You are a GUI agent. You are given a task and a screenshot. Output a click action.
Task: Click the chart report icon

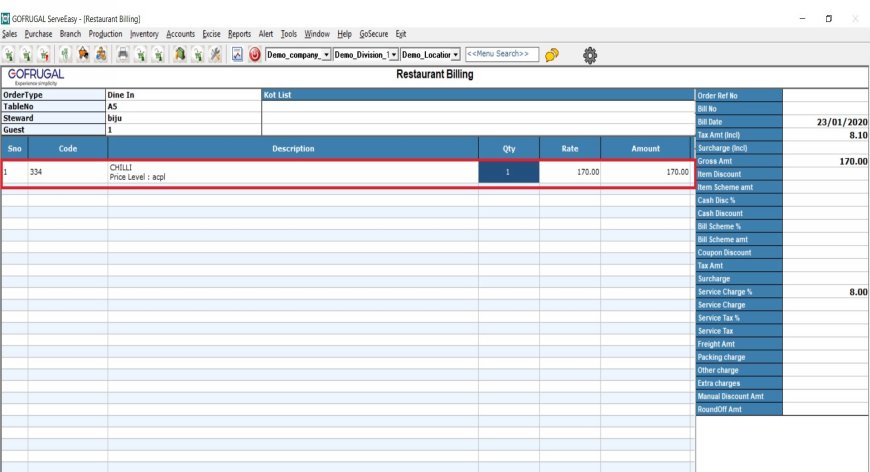(237, 54)
